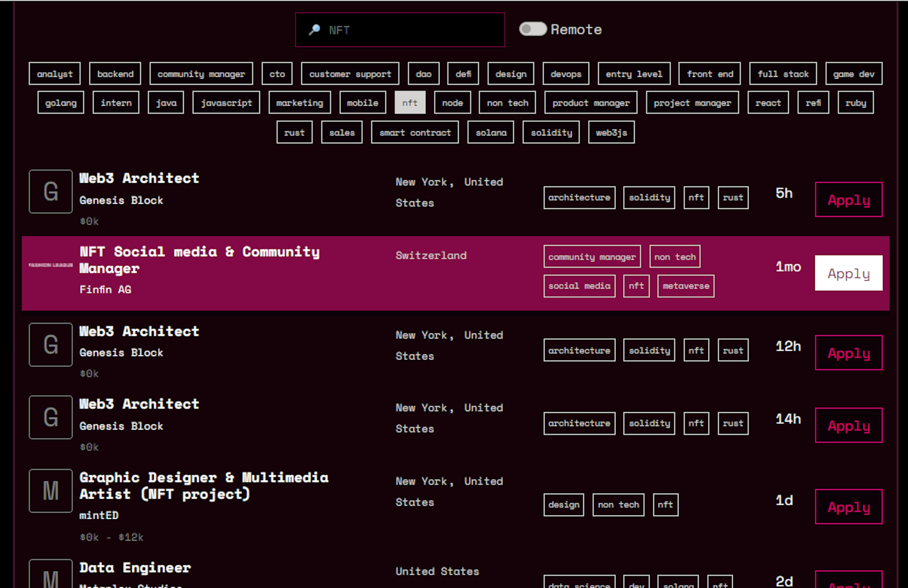Choose the community manager filter at top
Image resolution: width=908 pixels, height=588 pixels.
click(201, 73)
